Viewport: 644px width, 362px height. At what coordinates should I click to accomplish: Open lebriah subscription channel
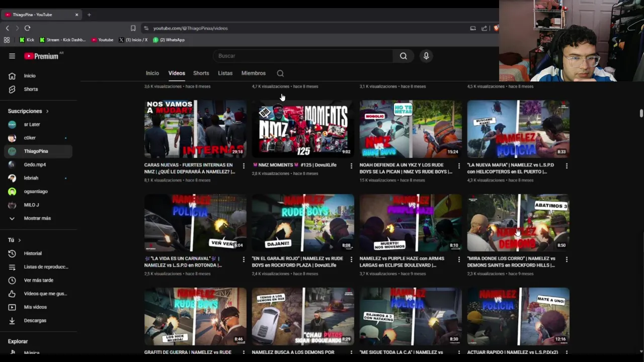(38, 178)
